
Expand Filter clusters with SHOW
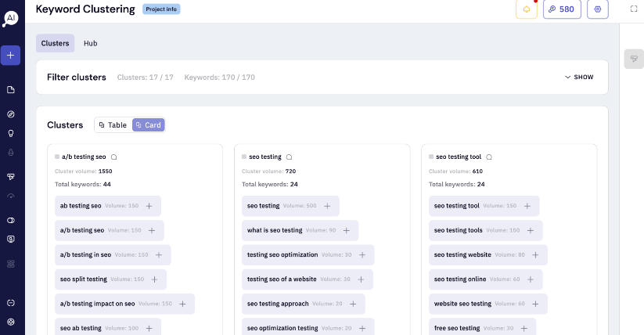point(579,77)
